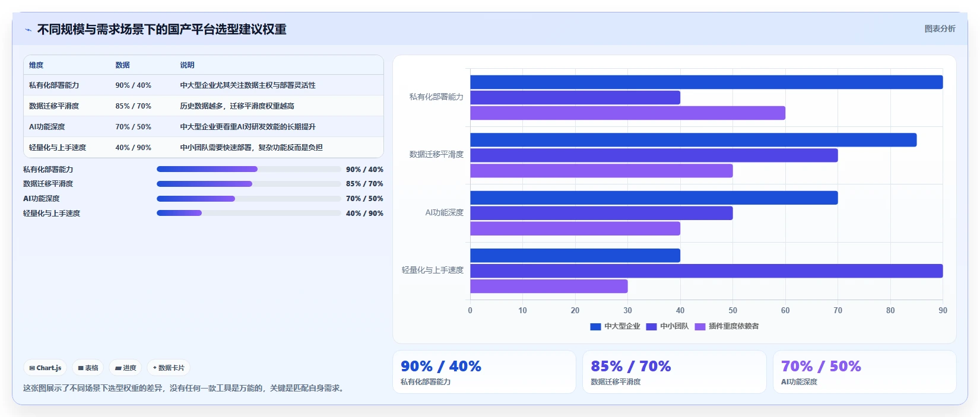Select the Chart.js chip
The image size is (980, 417).
click(x=45, y=368)
